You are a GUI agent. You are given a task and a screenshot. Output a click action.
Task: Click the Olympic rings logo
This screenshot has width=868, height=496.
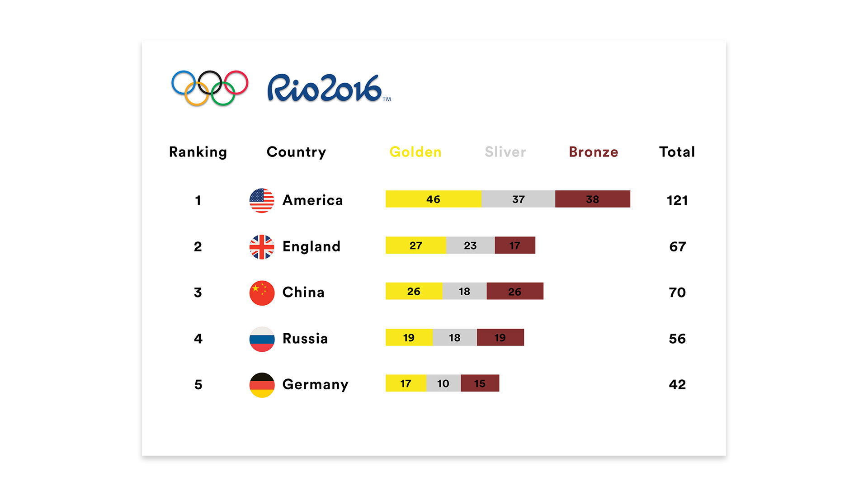click(x=210, y=88)
